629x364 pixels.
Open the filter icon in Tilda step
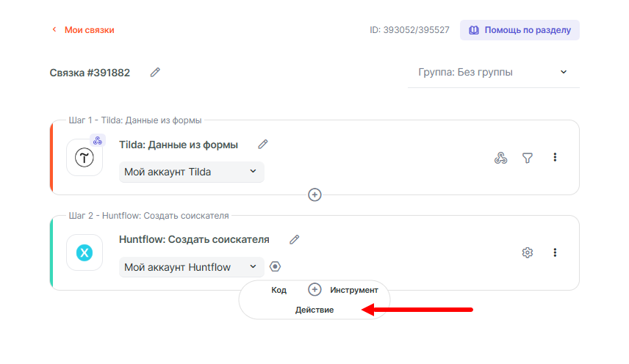coord(527,158)
